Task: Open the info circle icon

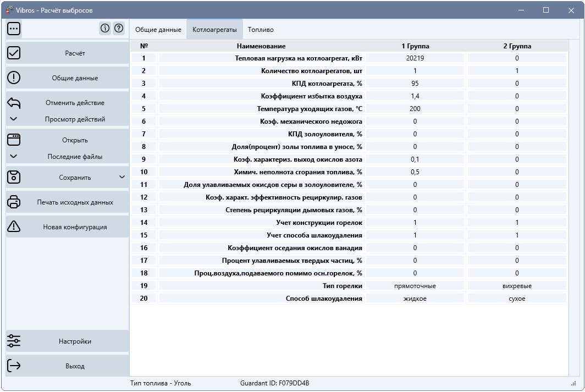Action: click(105, 29)
